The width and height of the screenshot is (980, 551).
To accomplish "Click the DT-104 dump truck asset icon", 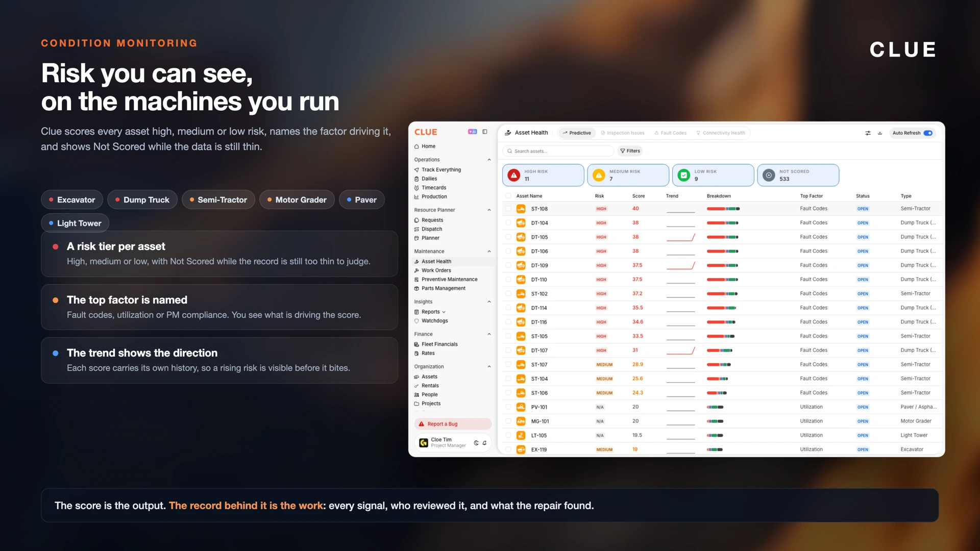I will [521, 223].
